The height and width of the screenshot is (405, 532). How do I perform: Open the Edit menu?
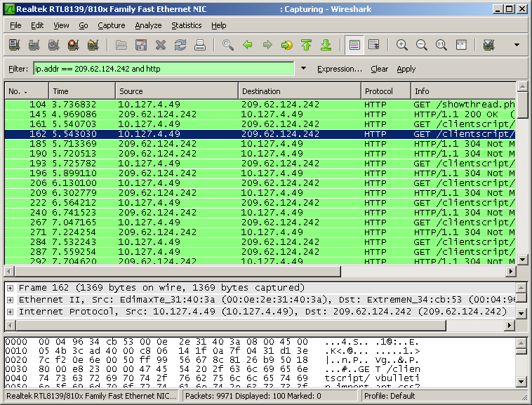pyautogui.click(x=37, y=25)
